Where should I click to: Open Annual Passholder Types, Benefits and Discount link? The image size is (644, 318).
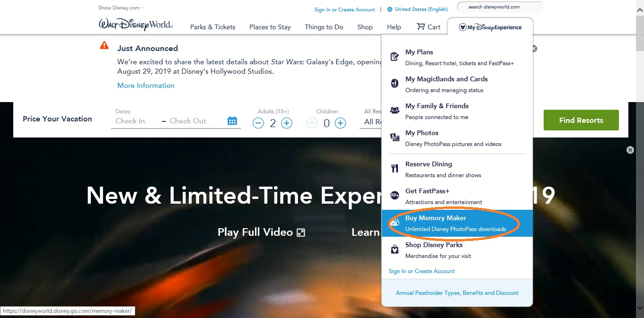[457, 293]
